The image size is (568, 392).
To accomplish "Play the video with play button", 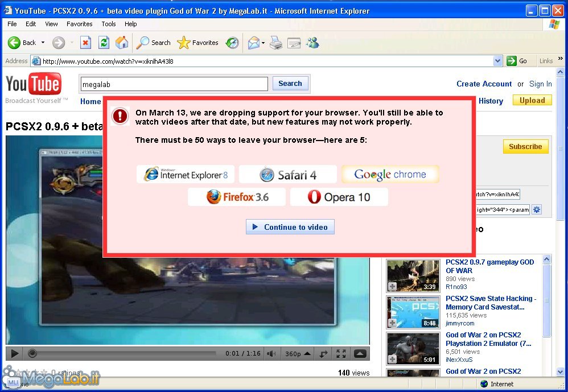I will pyautogui.click(x=14, y=353).
